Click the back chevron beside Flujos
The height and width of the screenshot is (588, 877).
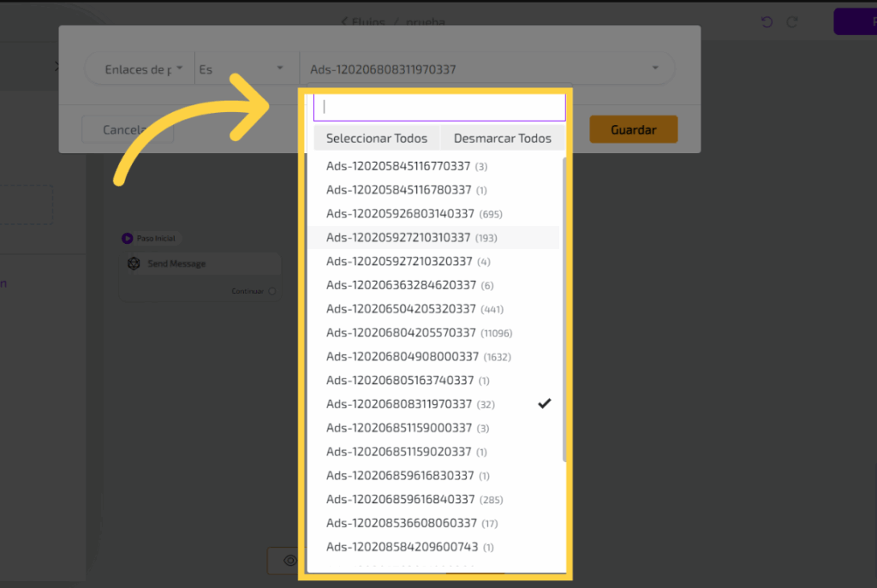(344, 21)
